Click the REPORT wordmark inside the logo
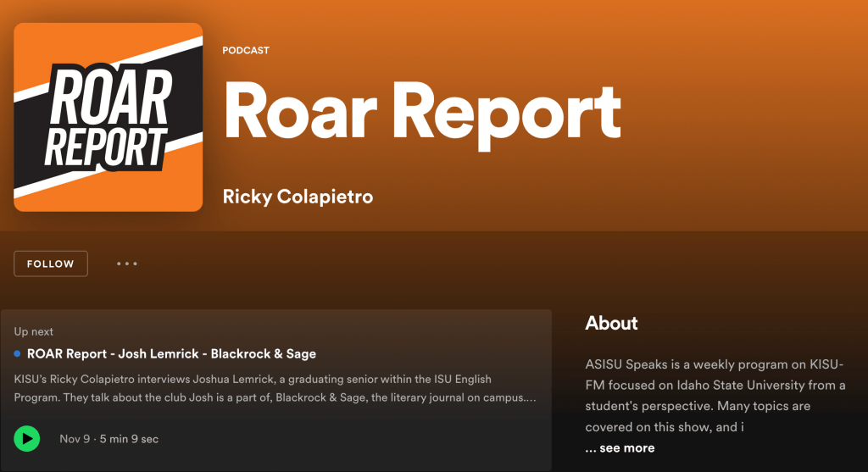This screenshot has height=472, width=868. [105, 146]
